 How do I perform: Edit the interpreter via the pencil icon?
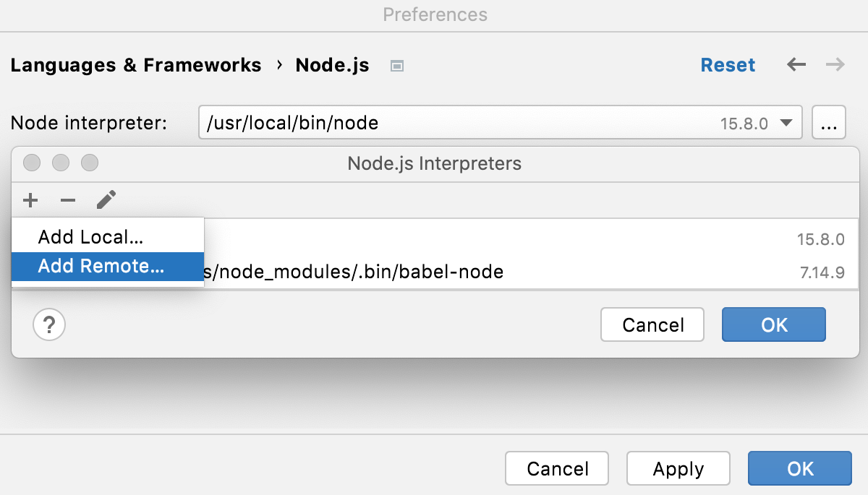[x=106, y=200]
